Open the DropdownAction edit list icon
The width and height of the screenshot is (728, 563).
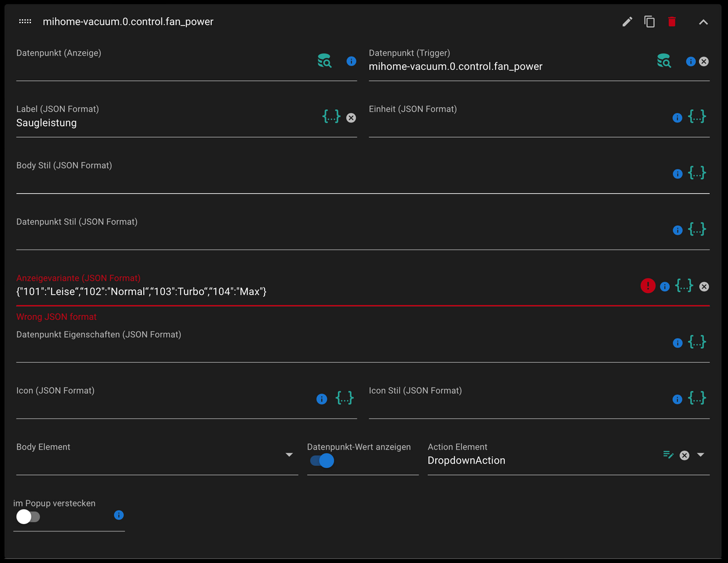[669, 454]
